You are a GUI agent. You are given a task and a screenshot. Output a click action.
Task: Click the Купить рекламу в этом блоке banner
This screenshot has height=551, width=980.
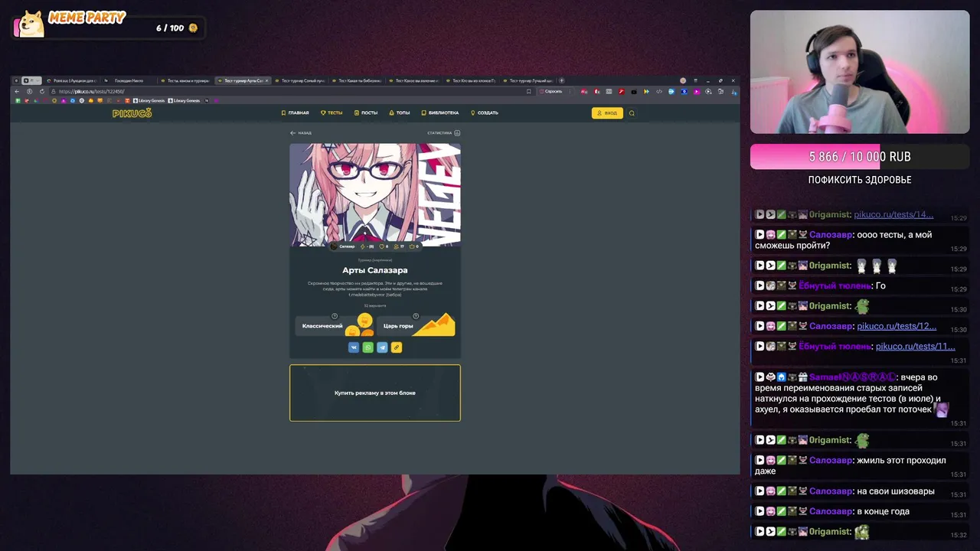coord(375,393)
